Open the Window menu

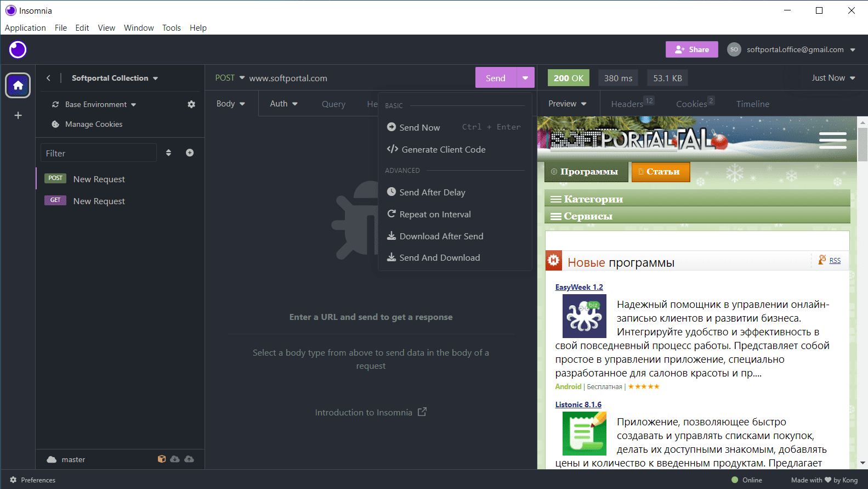(139, 28)
